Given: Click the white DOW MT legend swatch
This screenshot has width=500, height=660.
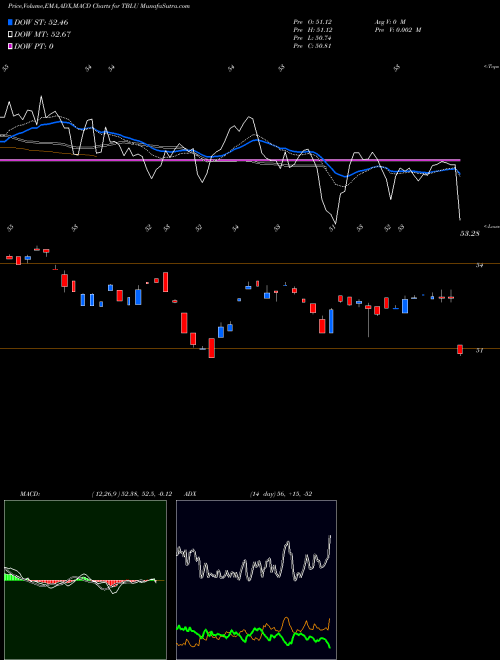Looking at the screenshot, I should pyautogui.click(x=10, y=34).
